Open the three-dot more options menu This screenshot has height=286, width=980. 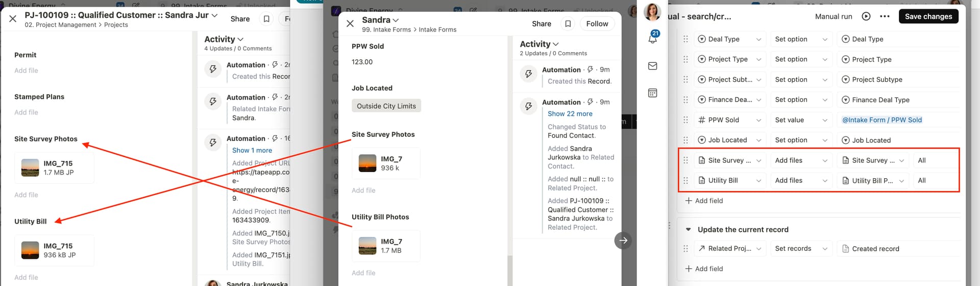(x=885, y=16)
